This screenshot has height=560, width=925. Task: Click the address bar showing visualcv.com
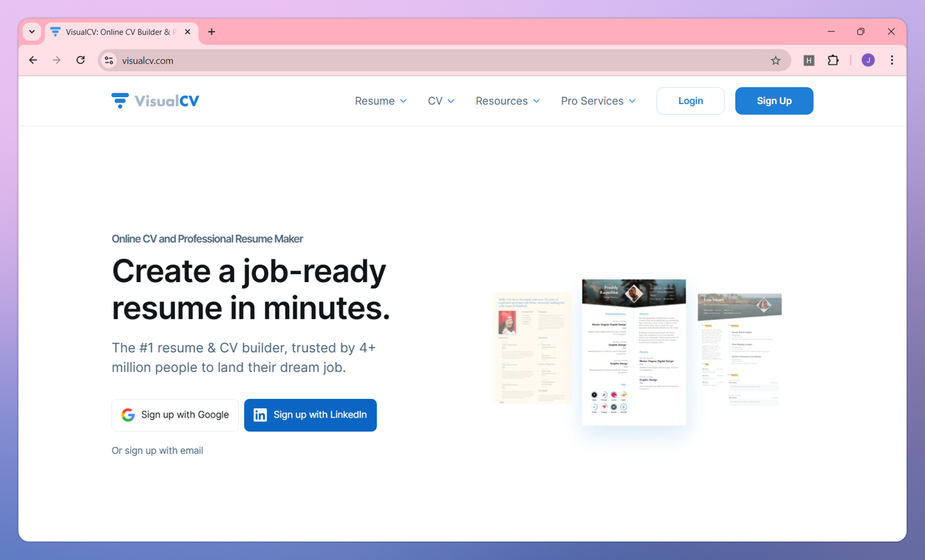tap(443, 60)
